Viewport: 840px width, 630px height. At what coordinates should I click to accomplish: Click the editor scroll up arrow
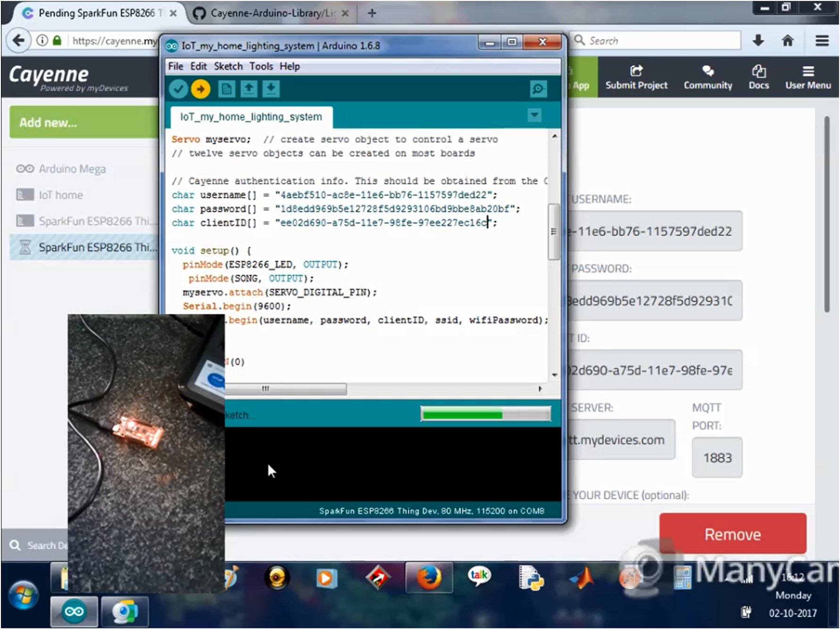(x=555, y=136)
